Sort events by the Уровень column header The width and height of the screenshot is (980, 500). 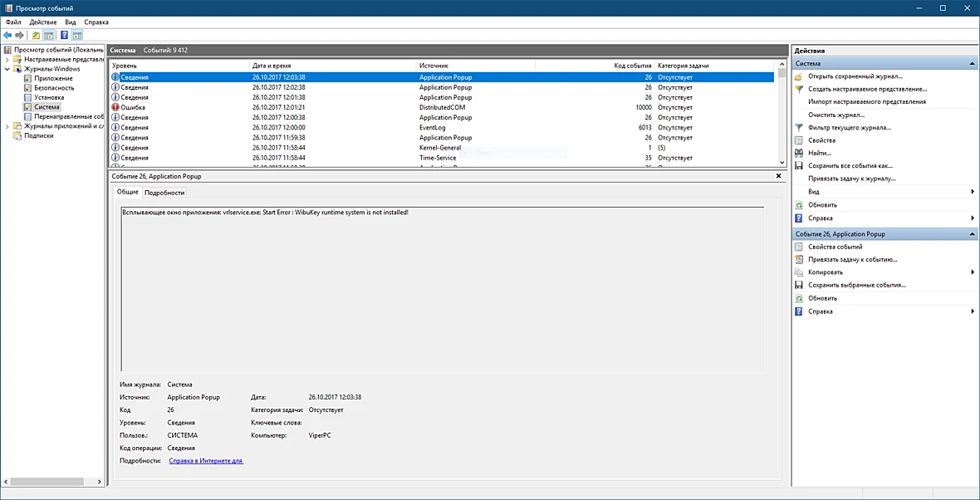pos(179,66)
